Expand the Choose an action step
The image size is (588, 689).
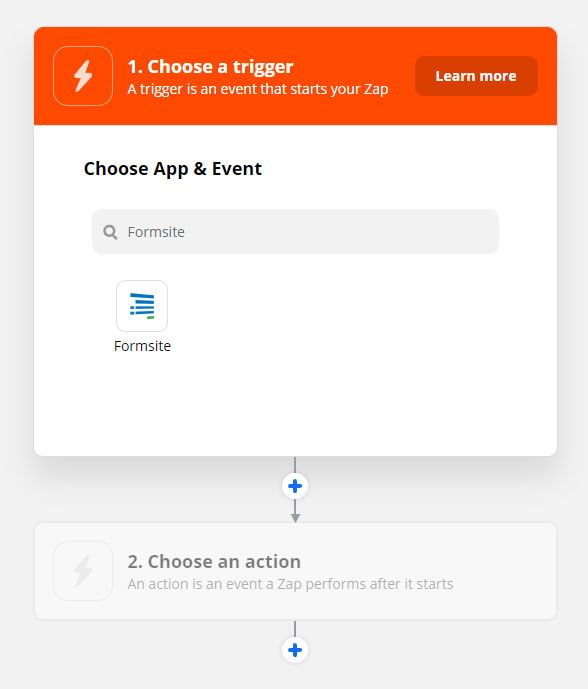click(x=295, y=571)
